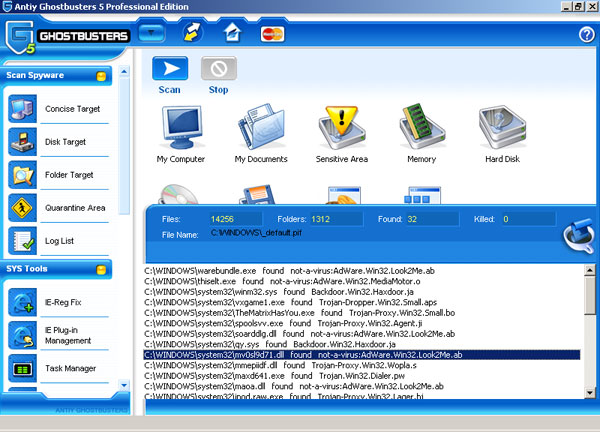Select the My Documents scan target
The height and width of the screenshot is (432, 600).
point(261,127)
